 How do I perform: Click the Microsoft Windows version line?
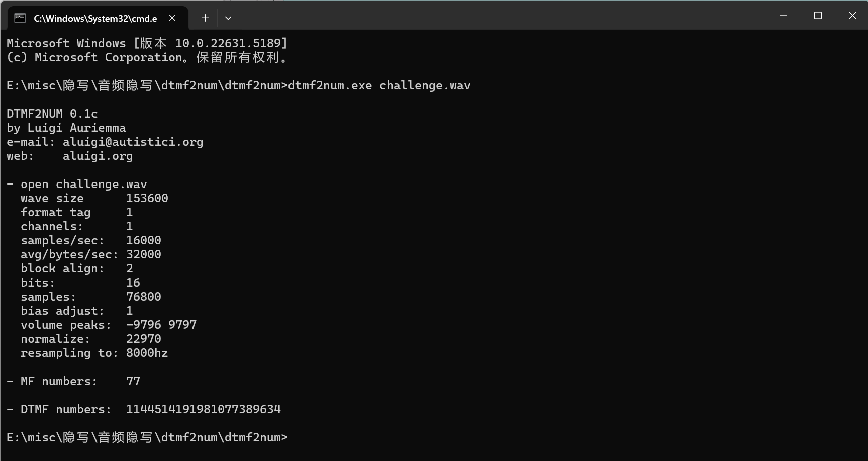[x=147, y=43]
